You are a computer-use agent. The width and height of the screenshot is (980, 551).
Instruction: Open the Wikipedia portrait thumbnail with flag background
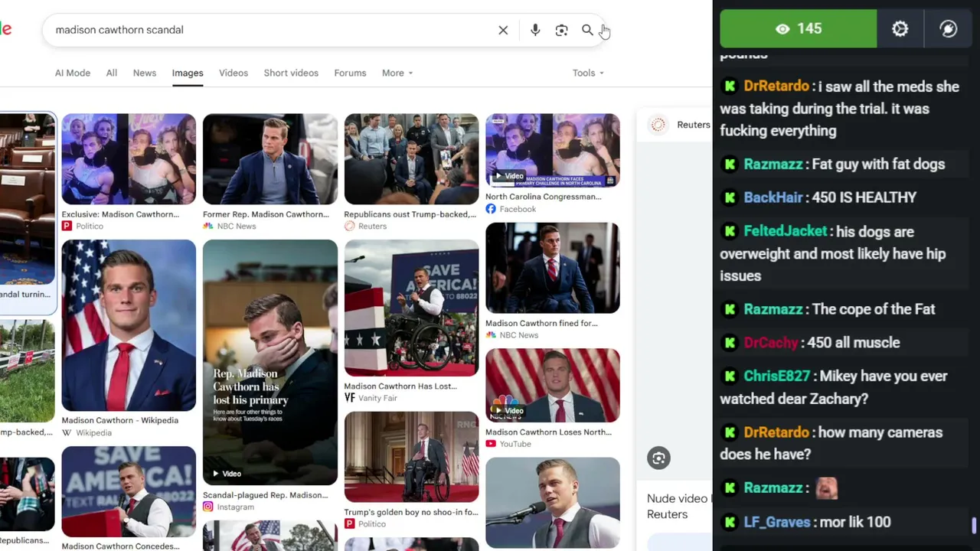click(129, 325)
